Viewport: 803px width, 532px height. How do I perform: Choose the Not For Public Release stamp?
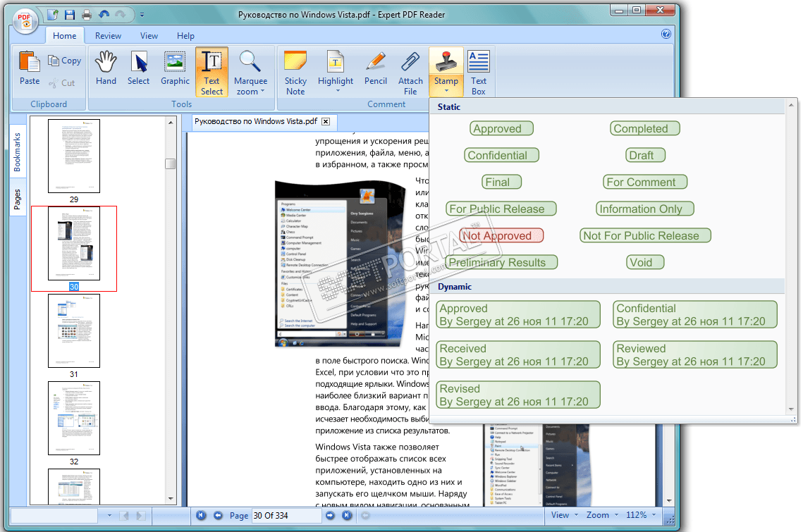[x=645, y=235]
